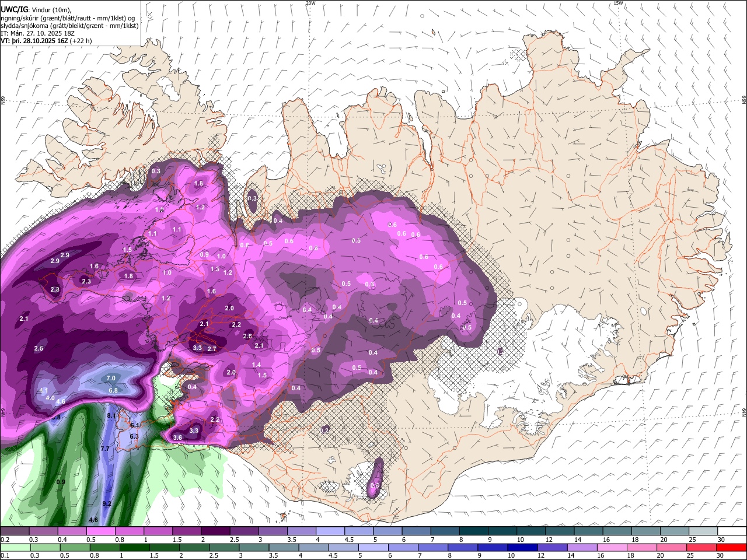Select the 6.8 value below 7.0
Image resolution: width=747 pixels, height=560 pixels.
pyautogui.click(x=113, y=390)
